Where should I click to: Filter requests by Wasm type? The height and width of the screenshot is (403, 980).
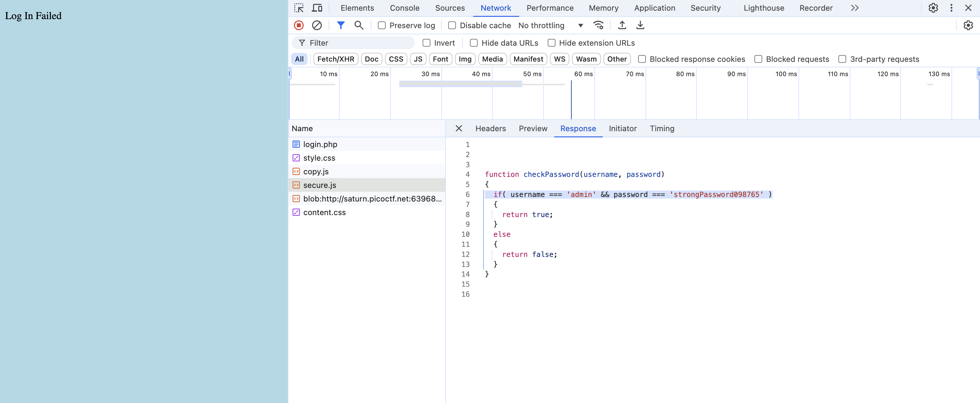tap(586, 59)
